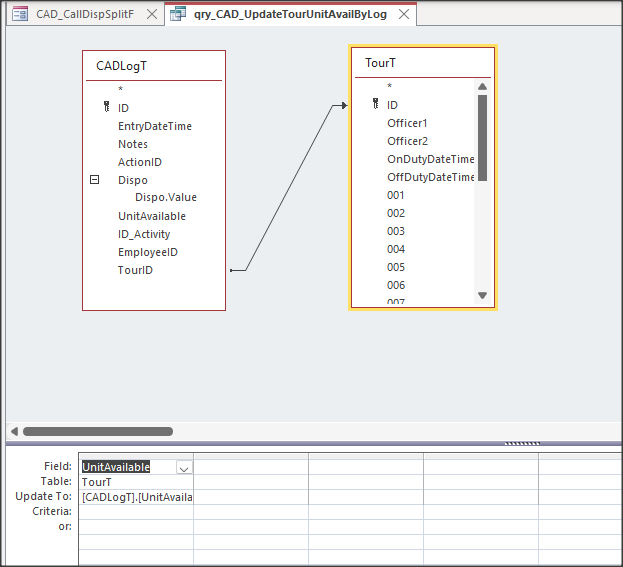Close the qry_CAD_UpdateTourUnitAvailByLog tab
The height and width of the screenshot is (567, 623).
[404, 15]
